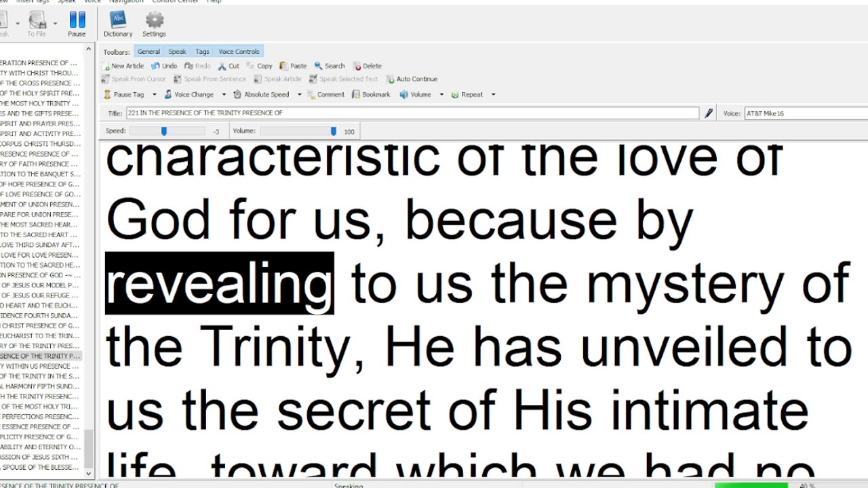Expand the Volume tag dropdown arrow
The width and height of the screenshot is (868, 488).
point(441,95)
